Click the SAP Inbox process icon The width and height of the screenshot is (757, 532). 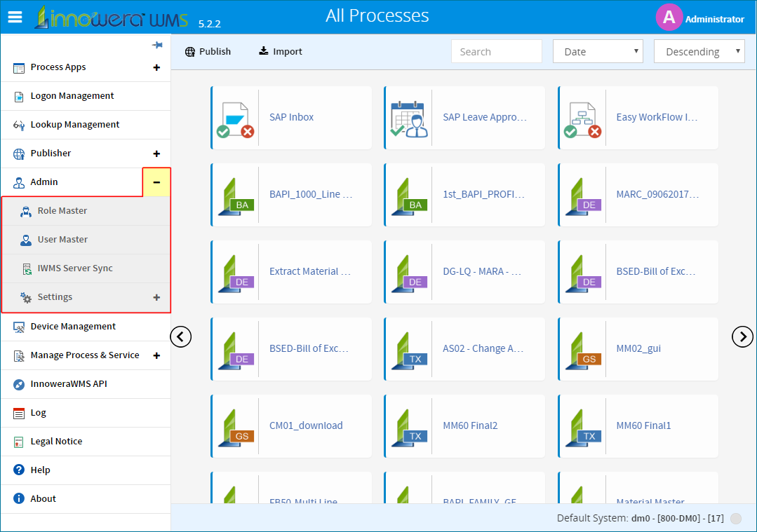point(235,119)
